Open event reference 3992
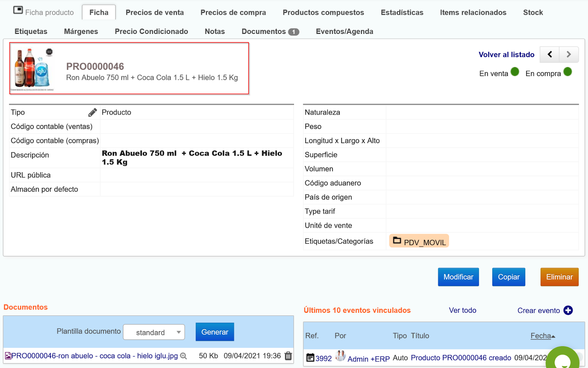Screen dimensions: 588x368 pos(323,358)
